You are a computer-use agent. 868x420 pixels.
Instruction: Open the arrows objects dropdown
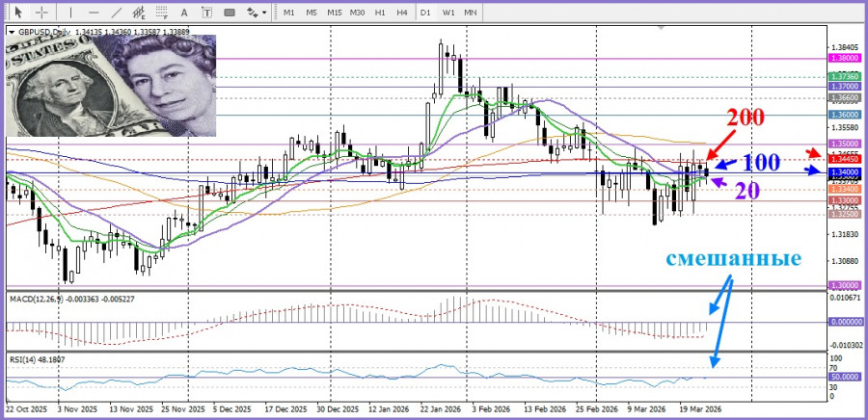[257, 13]
